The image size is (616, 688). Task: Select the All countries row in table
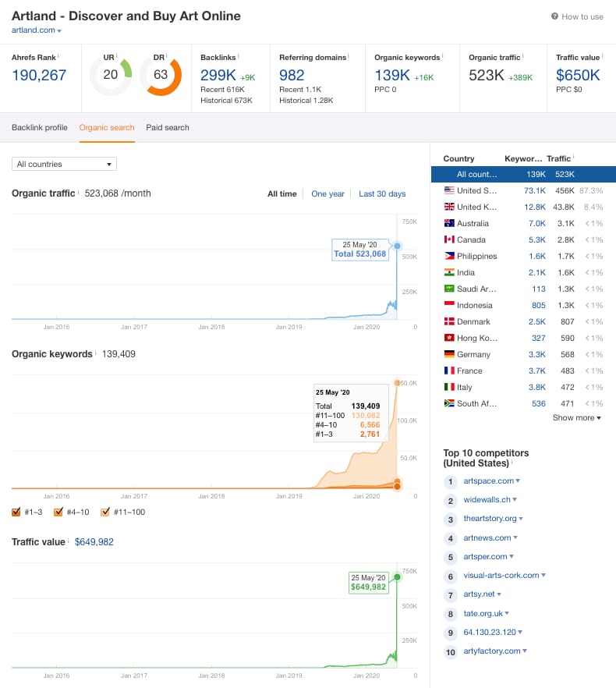point(523,174)
